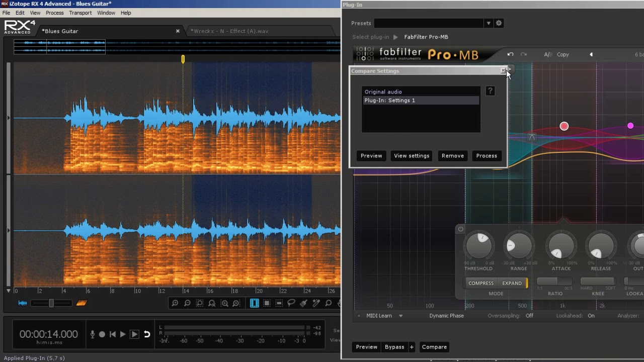644x362 pixels.
Task: Expand the Select plug-in arrow
Action: [395, 37]
